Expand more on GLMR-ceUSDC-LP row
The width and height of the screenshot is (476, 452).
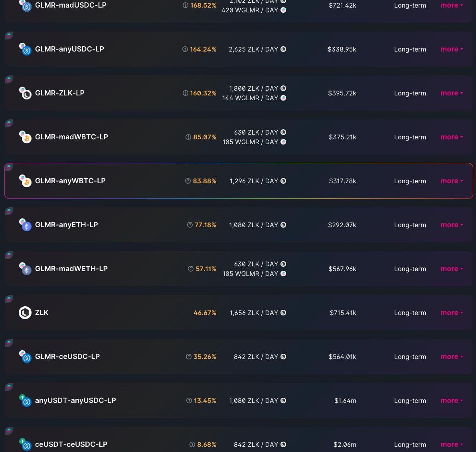click(x=452, y=357)
